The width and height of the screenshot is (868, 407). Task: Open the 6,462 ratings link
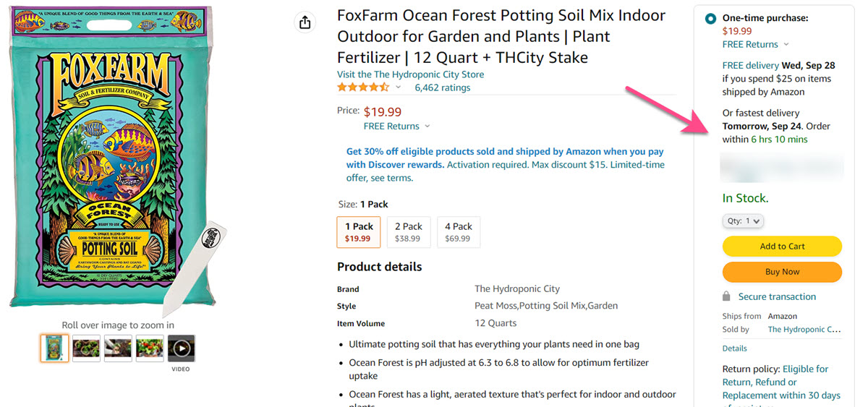click(442, 87)
